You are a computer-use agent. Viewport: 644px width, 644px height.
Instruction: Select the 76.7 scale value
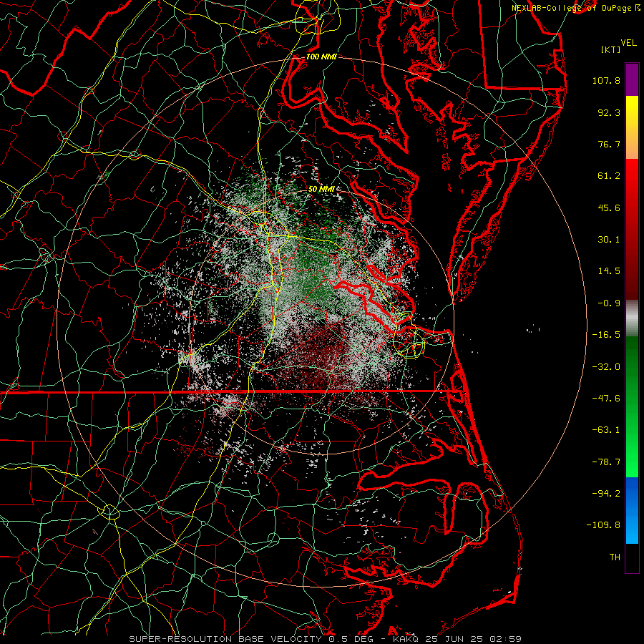pyautogui.click(x=609, y=144)
